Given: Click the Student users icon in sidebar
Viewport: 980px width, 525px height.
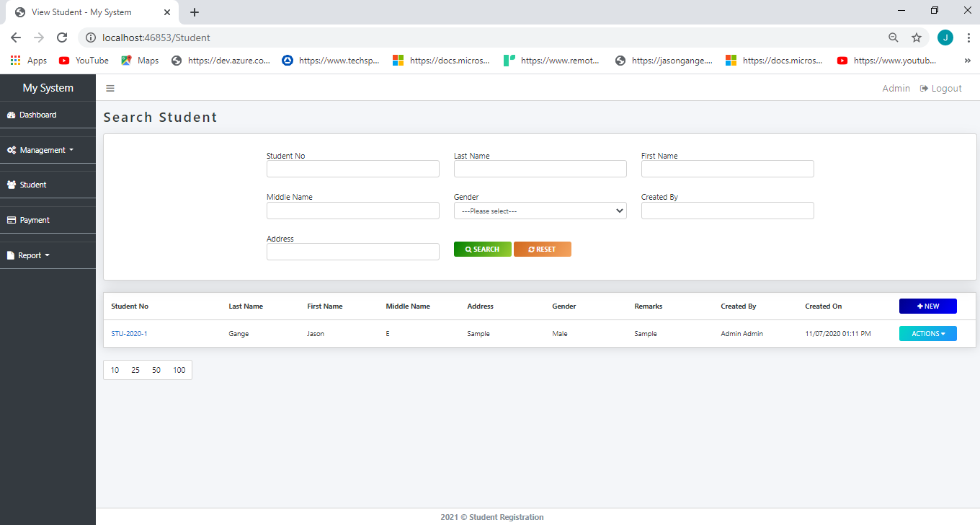Looking at the screenshot, I should click(x=12, y=185).
